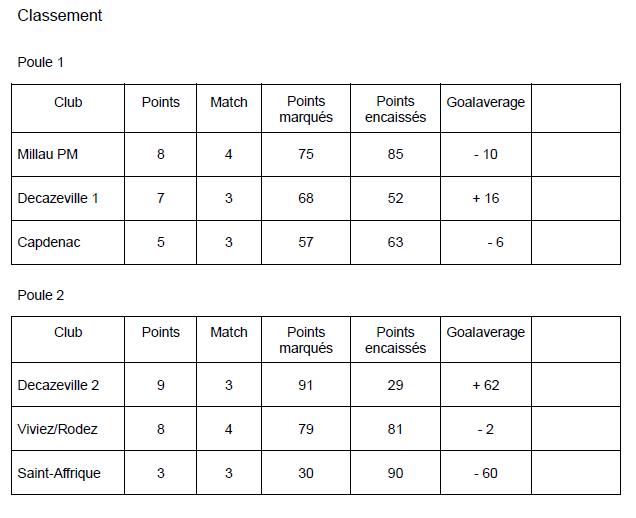Select the Decazeville 1 club cell
Viewport: 636px width, 518px height.
[58, 198]
